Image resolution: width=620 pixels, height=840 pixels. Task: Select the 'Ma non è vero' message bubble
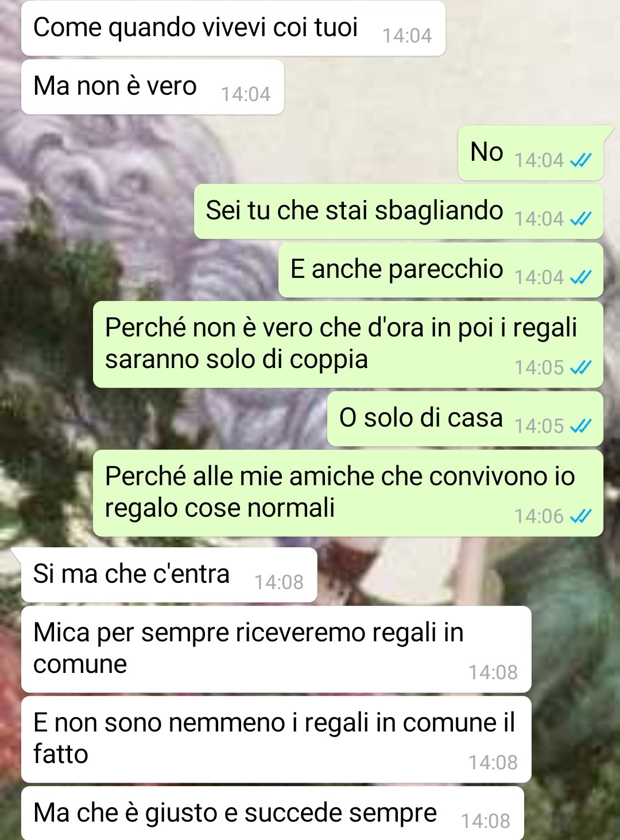pyautogui.click(x=153, y=87)
